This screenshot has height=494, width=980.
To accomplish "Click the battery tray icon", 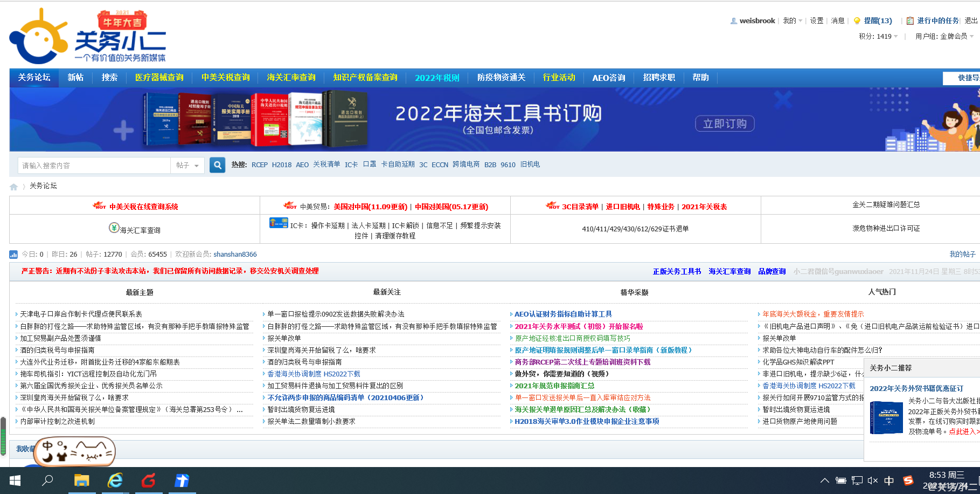I will [x=840, y=481].
